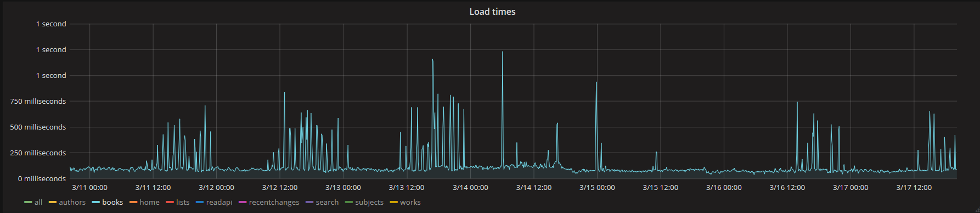Click the yellow 'works' legend color swatch
Screen dimensions: 980x213
[x=393, y=203]
